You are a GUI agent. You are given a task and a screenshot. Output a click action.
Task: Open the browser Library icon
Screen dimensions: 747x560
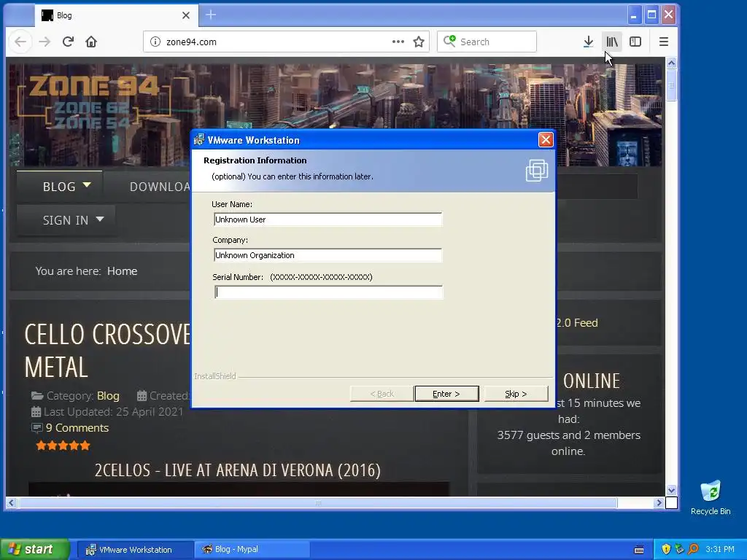pos(612,42)
